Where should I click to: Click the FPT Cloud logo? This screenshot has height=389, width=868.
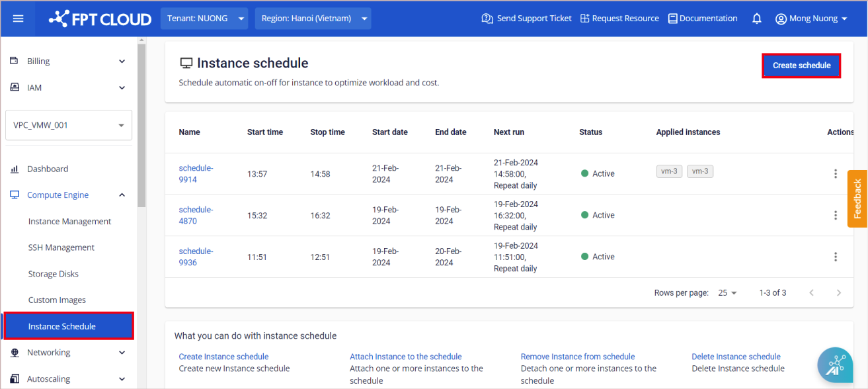[x=100, y=19]
